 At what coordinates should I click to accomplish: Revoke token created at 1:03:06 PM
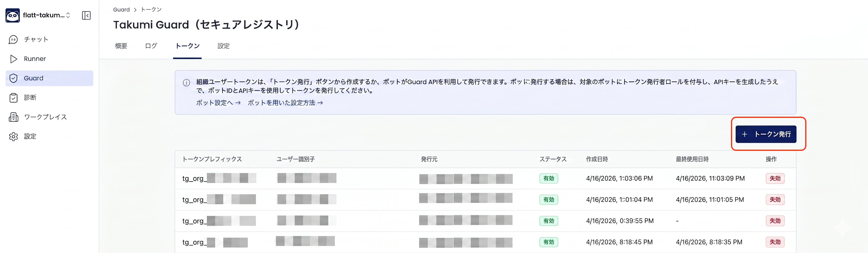[775, 178]
